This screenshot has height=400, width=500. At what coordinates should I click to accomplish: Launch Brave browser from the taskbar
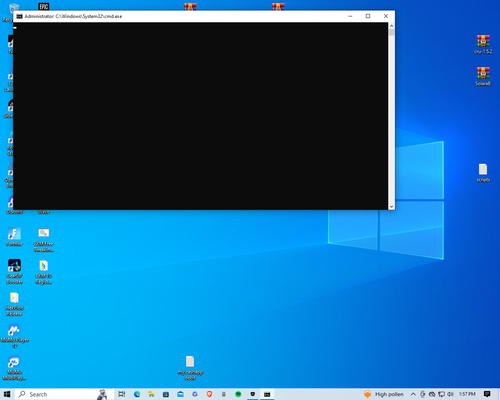point(209,394)
